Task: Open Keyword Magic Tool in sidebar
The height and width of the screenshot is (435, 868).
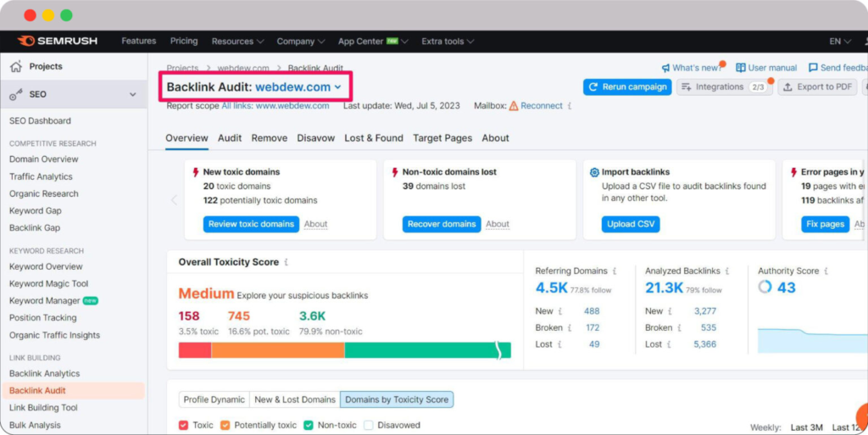Action: pyautogui.click(x=48, y=284)
